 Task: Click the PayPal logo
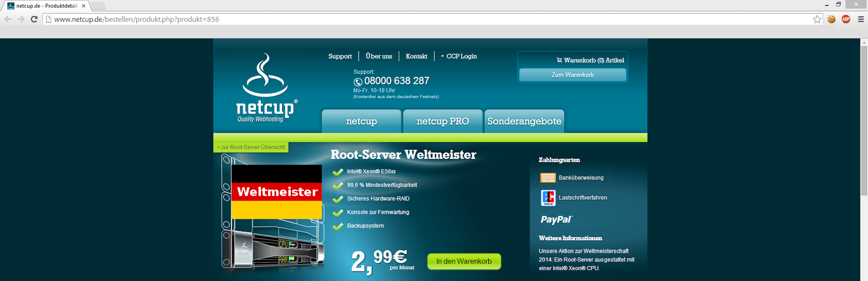click(556, 220)
